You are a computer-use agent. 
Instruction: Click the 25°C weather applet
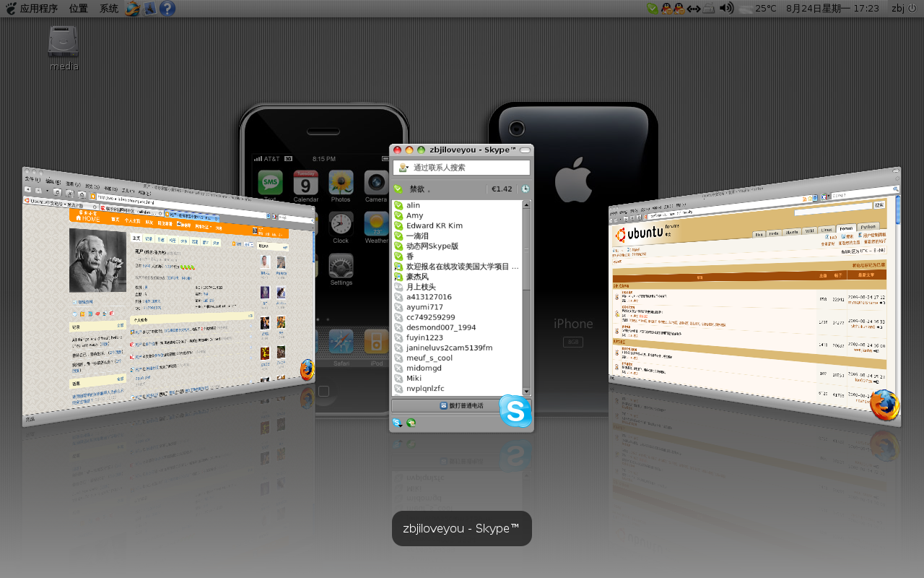(x=758, y=9)
